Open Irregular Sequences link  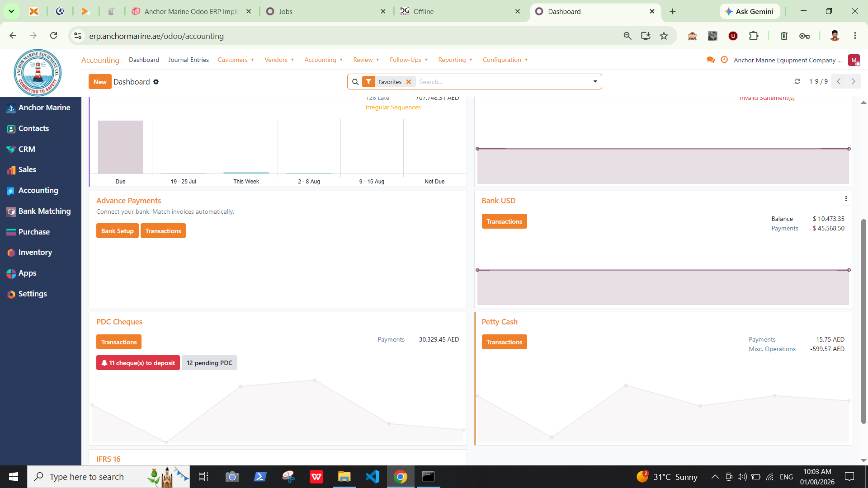(x=393, y=107)
